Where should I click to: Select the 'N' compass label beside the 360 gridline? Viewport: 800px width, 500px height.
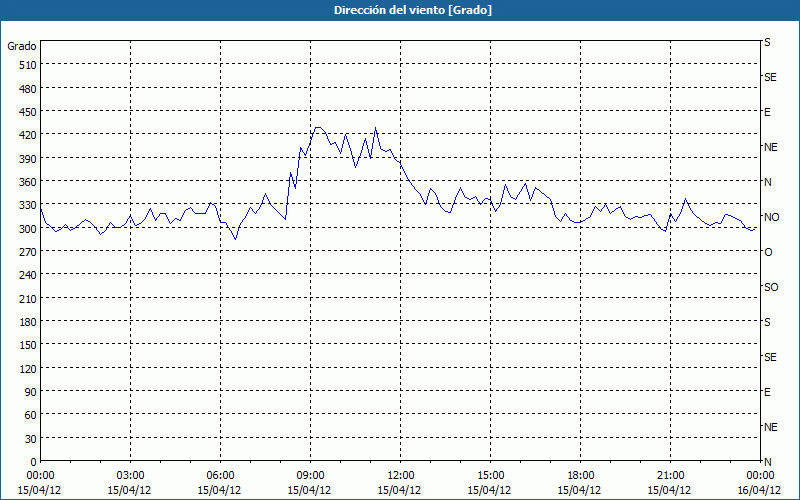click(768, 182)
